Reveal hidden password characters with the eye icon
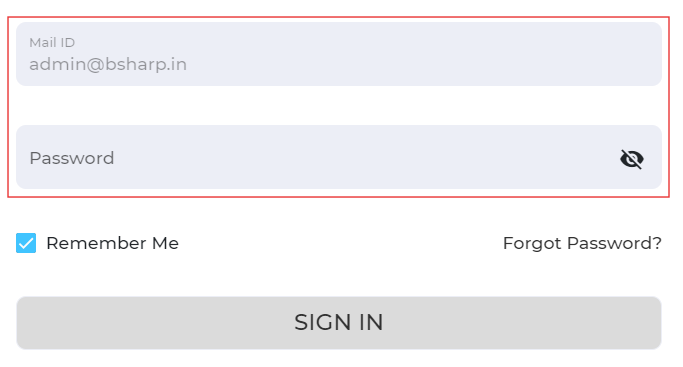 click(x=632, y=159)
